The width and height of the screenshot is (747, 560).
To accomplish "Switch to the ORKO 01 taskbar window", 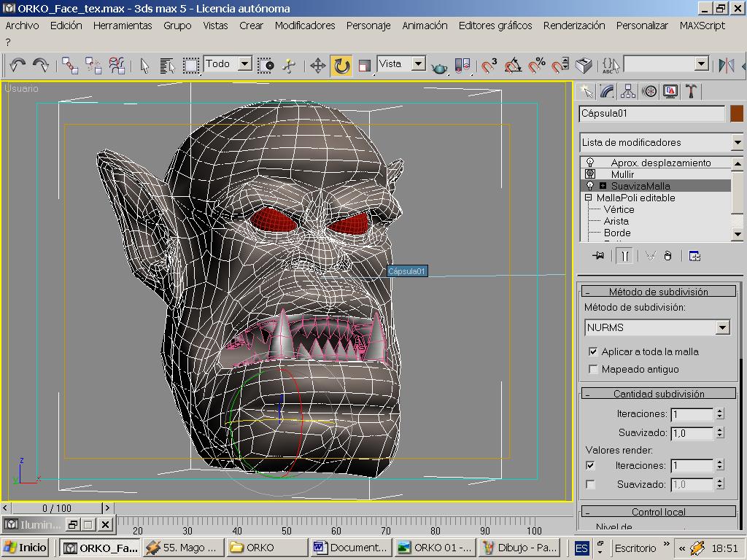I will point(436,548).
